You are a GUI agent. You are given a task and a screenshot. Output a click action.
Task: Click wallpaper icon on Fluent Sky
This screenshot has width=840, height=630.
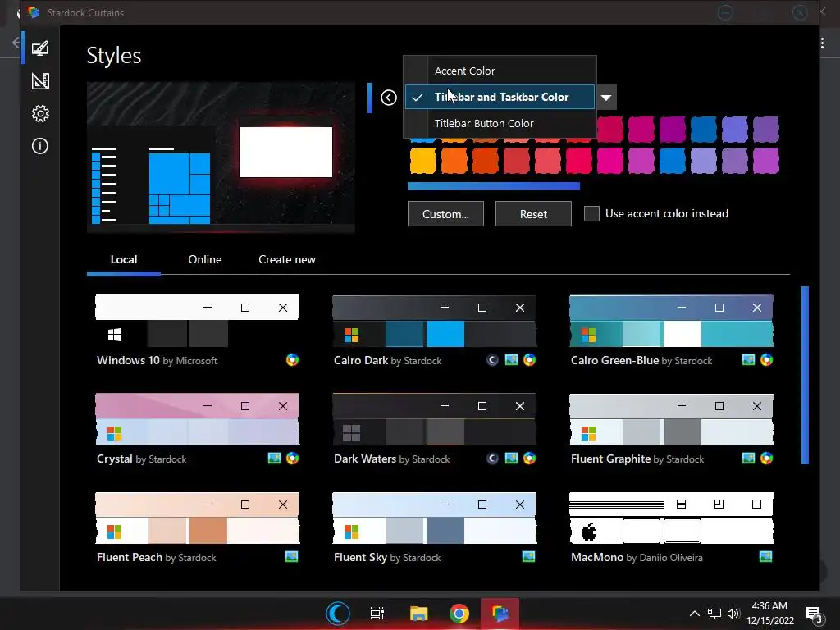[x=529, y=557]
